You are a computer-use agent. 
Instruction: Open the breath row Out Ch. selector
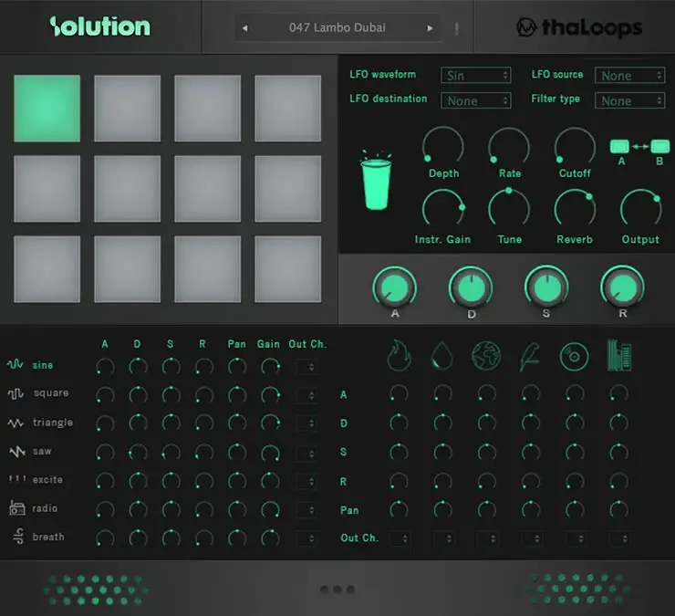(x=306, y=538)
